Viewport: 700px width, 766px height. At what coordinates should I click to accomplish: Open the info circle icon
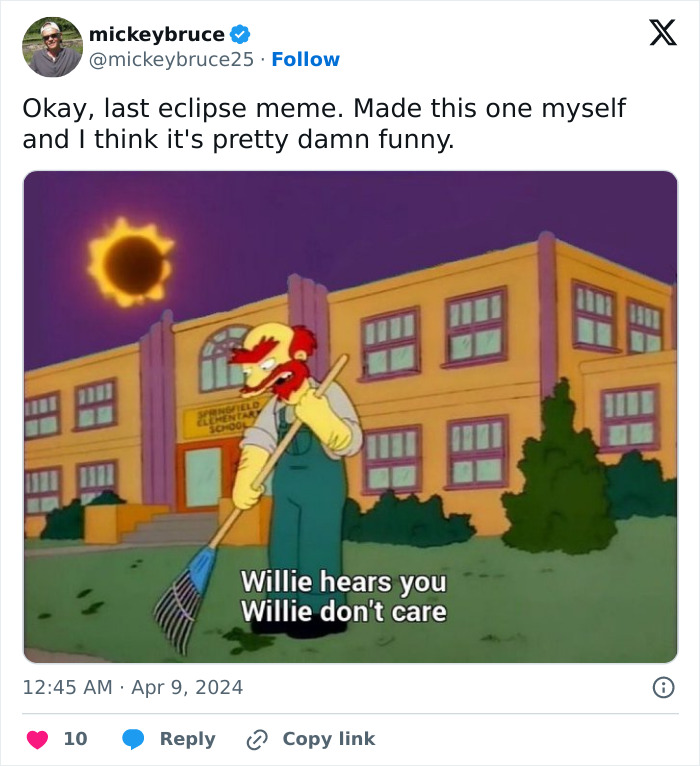click(x=662, y=687)
